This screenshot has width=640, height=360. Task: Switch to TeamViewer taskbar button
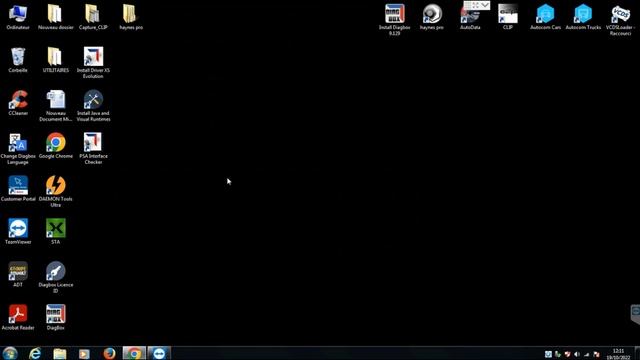(x=159, y=353)
